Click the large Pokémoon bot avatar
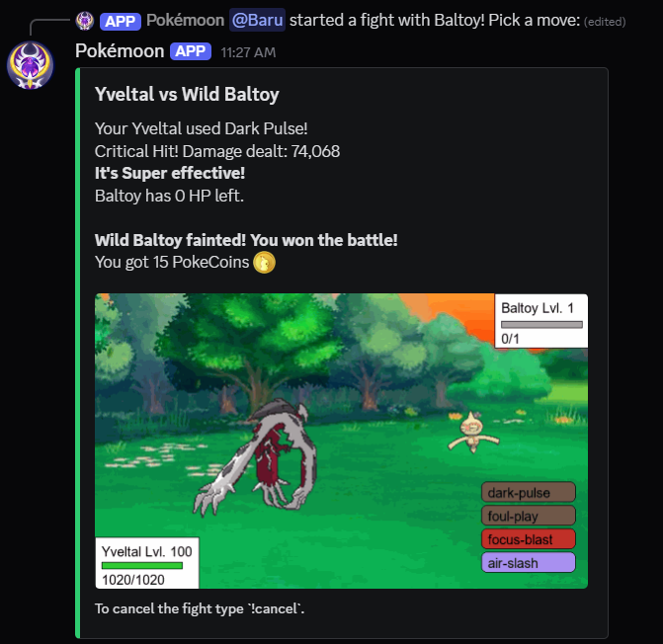 coord(31,65)
